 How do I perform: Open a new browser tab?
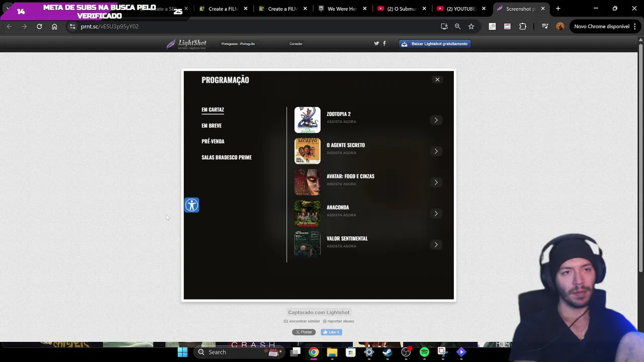tap(558, 9)
